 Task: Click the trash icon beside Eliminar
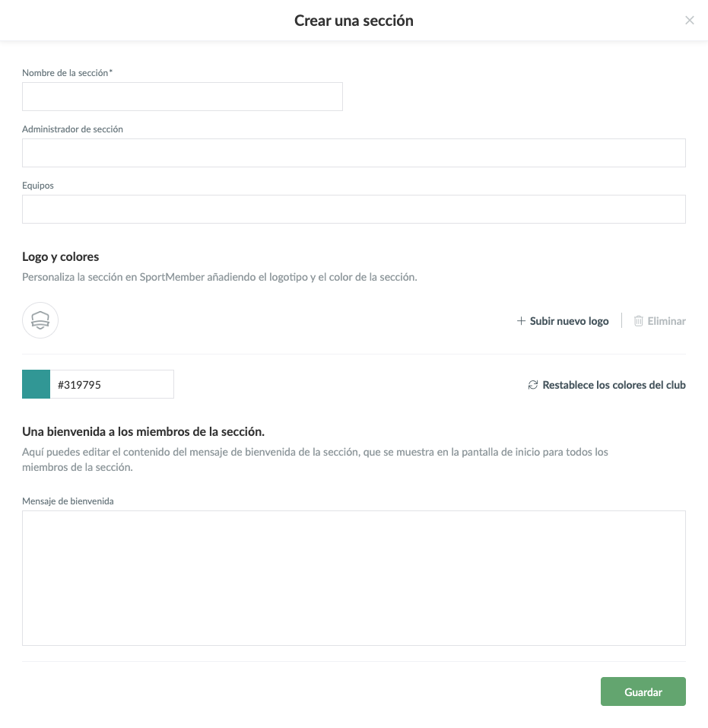click(x=639, y=321)
